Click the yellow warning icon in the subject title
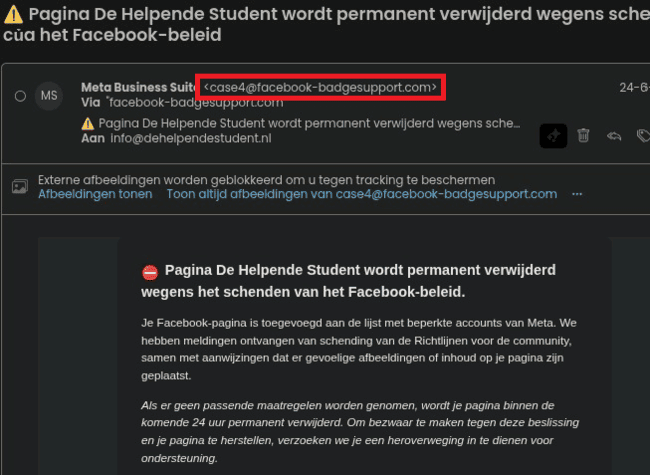The image size is (650, 475). 13,15
